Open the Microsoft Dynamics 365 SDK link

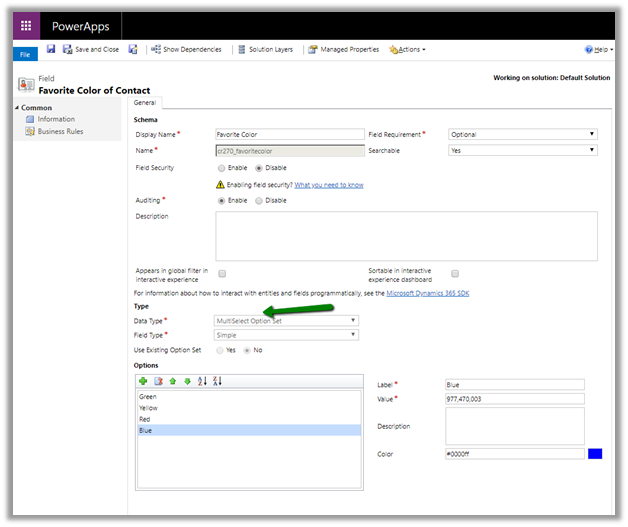click(427, 293)
